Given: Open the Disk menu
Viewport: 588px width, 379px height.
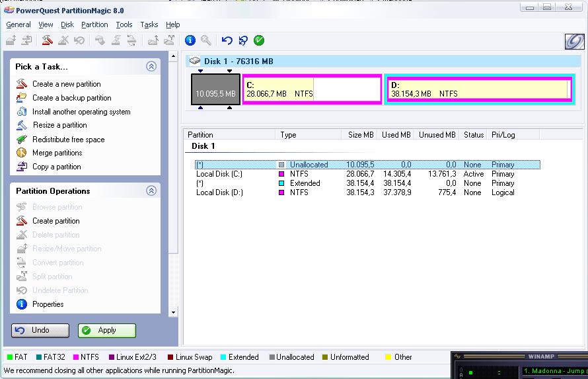Looking at the screenshot, I should click(x=67, y=24).
